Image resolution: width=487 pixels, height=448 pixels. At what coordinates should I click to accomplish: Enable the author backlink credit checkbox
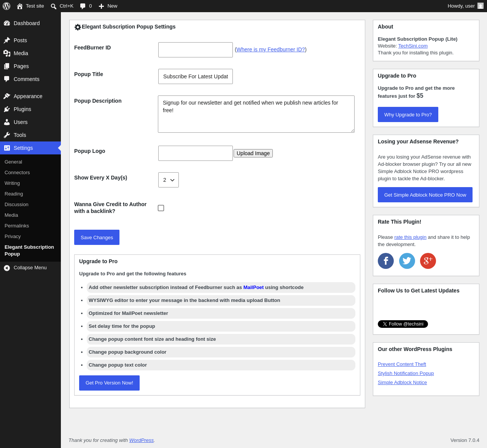click(x=161, y=208)
